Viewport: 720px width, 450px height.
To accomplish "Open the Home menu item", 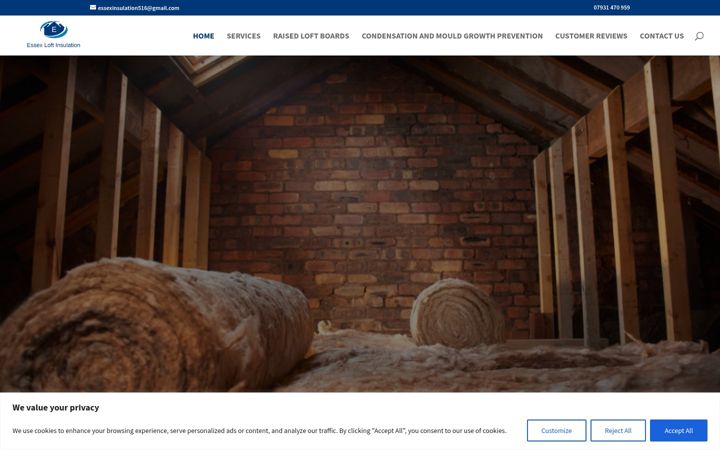I will pyautogui.click(x=203, y=36).
